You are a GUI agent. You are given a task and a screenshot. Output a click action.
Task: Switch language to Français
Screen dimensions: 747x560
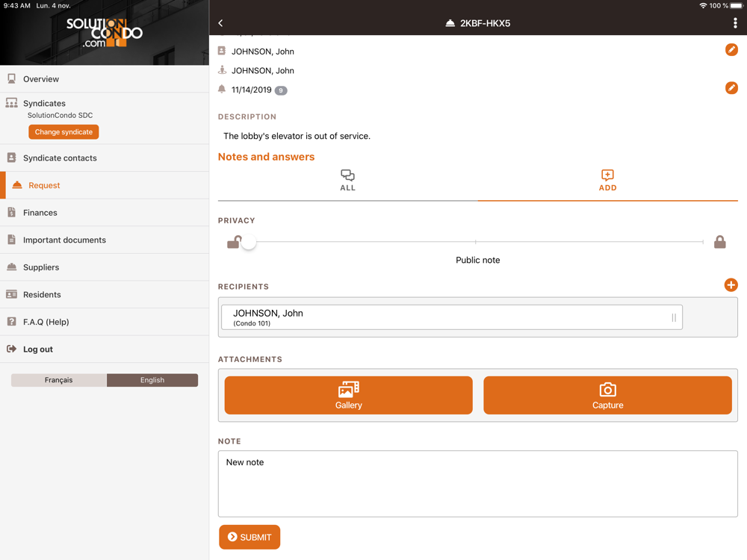(x=59, y=380)
